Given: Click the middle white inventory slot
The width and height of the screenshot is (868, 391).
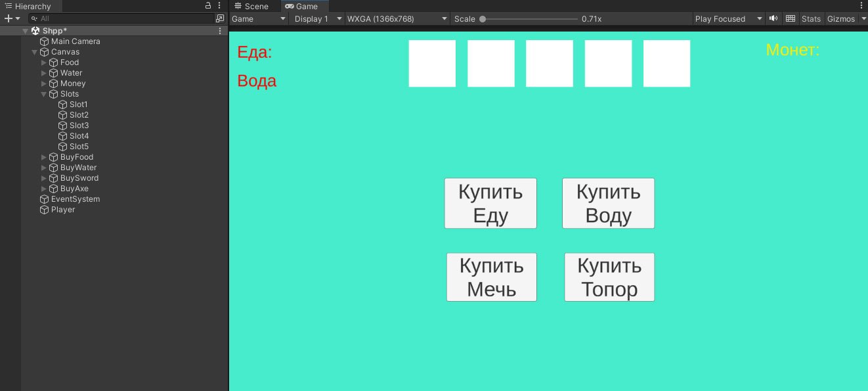Looking at the screenshot, I should (x=550, y=64).
